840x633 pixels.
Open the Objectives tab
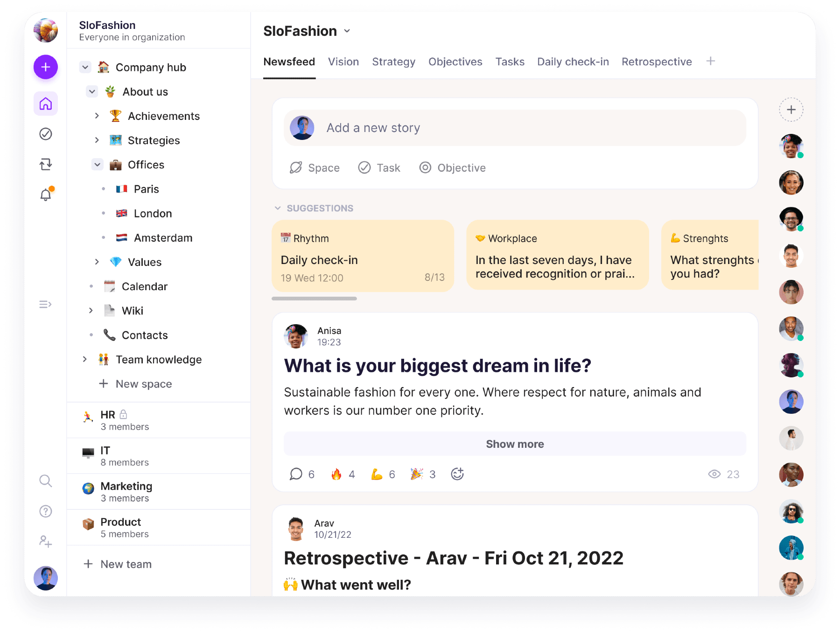(x=455, y=62)
